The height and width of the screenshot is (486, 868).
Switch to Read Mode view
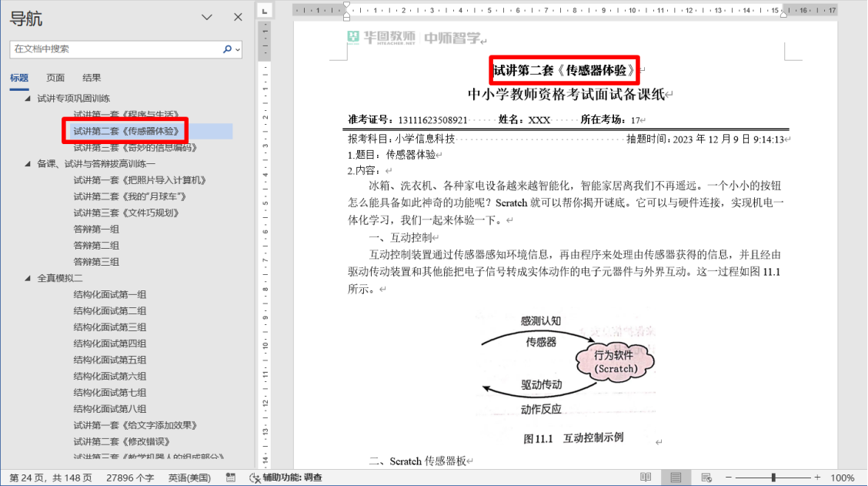(x=646, y=478)
